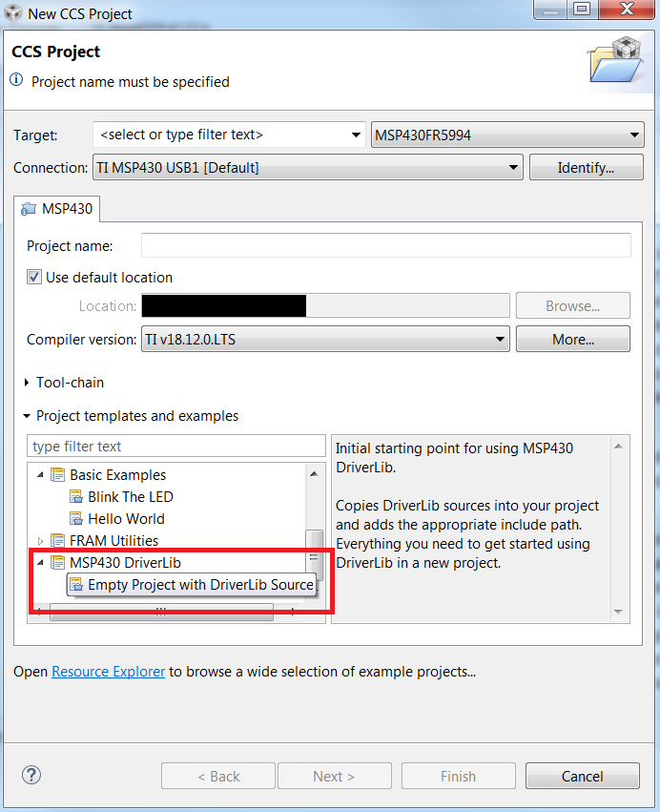Expand the Tool-chain section
Image resolution: width=660 pixels, height=812 pixels.
pos(27,383)
